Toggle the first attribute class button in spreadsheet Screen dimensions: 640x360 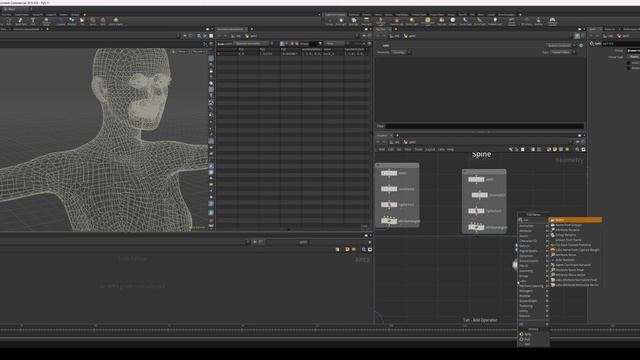(x=282, y=43)
